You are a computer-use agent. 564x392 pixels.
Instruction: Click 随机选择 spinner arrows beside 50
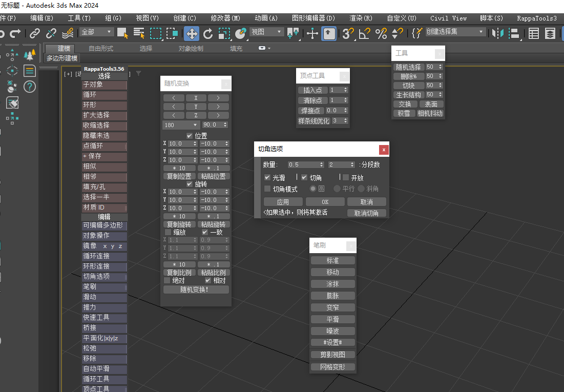pyautogui.click(x=440, y=67)
